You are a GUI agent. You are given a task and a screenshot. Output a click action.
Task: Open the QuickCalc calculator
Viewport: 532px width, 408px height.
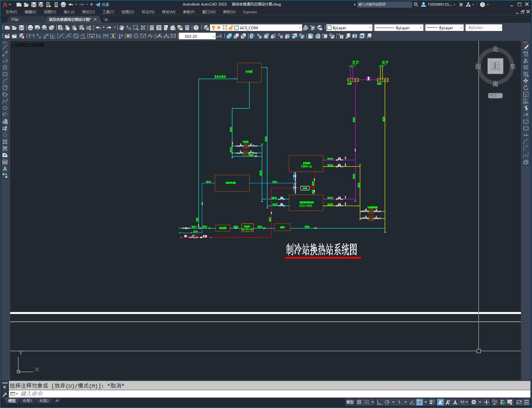187,28
